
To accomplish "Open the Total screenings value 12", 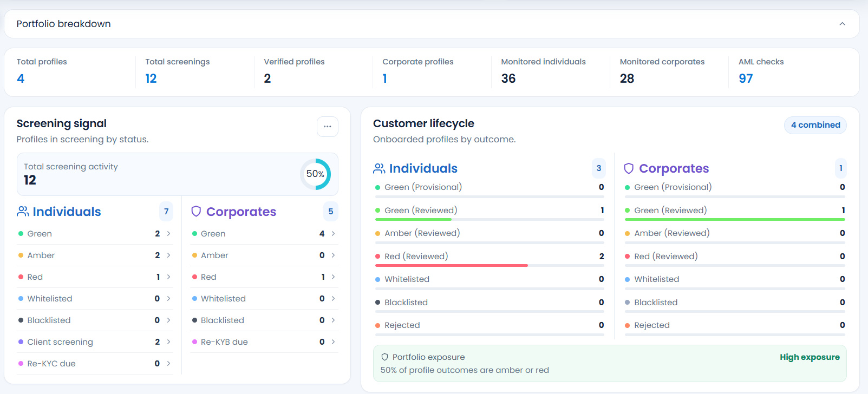I will pyautogui.click(x=151, y=78).
